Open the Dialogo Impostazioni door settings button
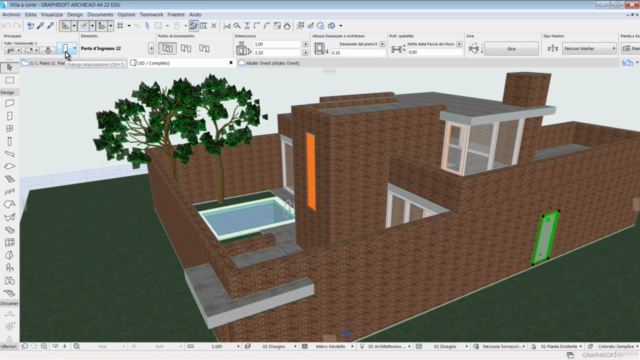Image resolution: width=640 pixels, height=360 pixels. 65,49
